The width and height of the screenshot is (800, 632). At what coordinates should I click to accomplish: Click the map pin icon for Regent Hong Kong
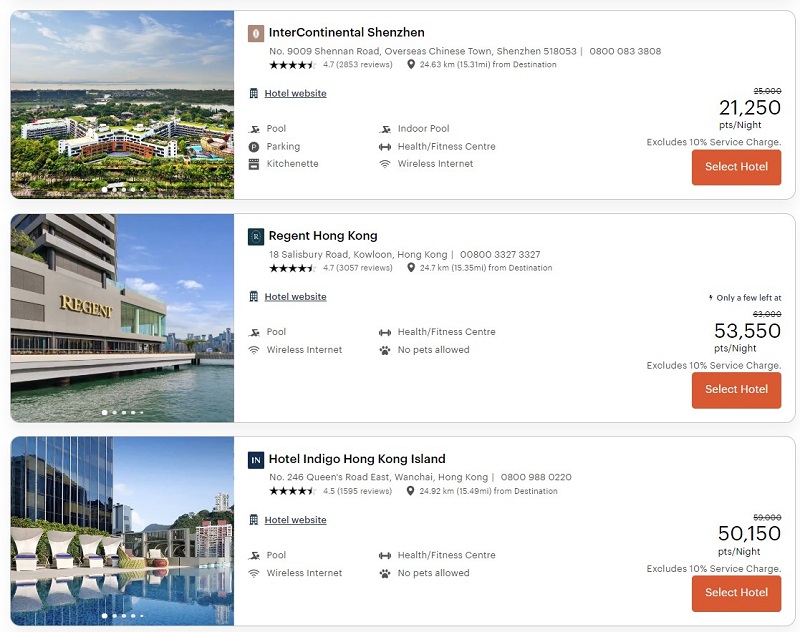pyautogui.click(x=411, y=267)
